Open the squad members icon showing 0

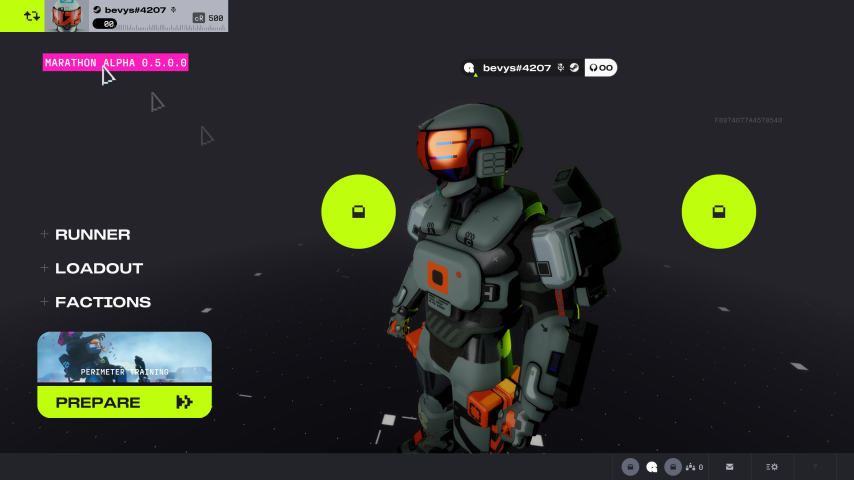694,467
